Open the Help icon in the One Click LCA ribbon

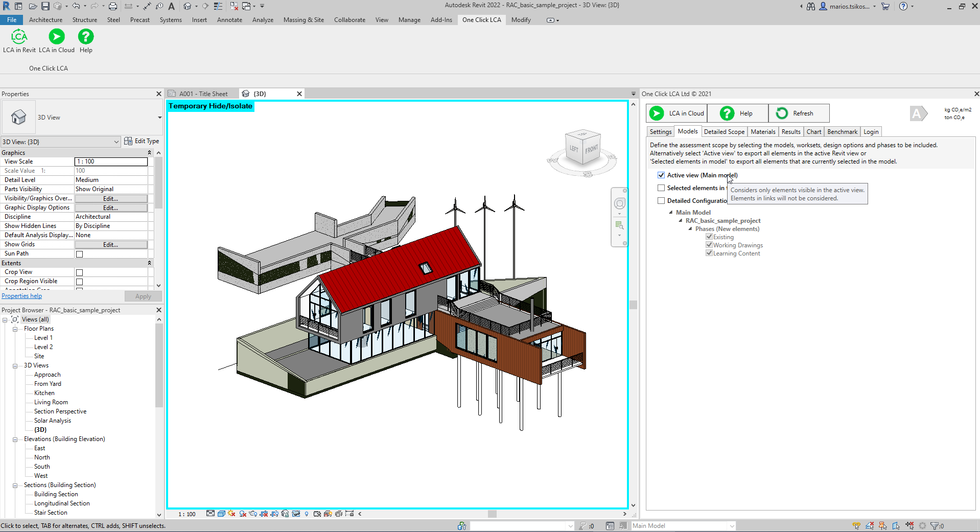point(86,37)
